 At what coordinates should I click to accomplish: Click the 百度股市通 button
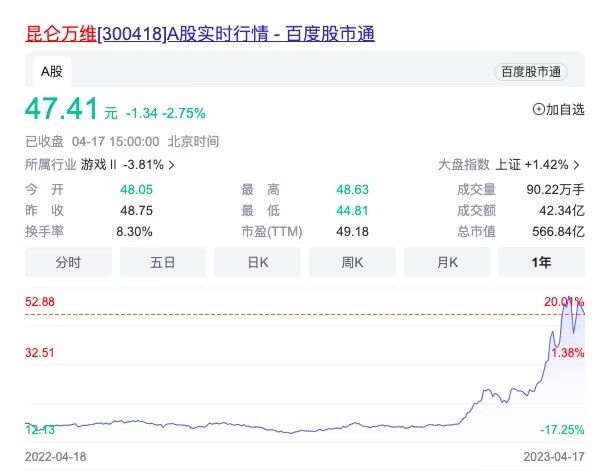tap(531, 72)
